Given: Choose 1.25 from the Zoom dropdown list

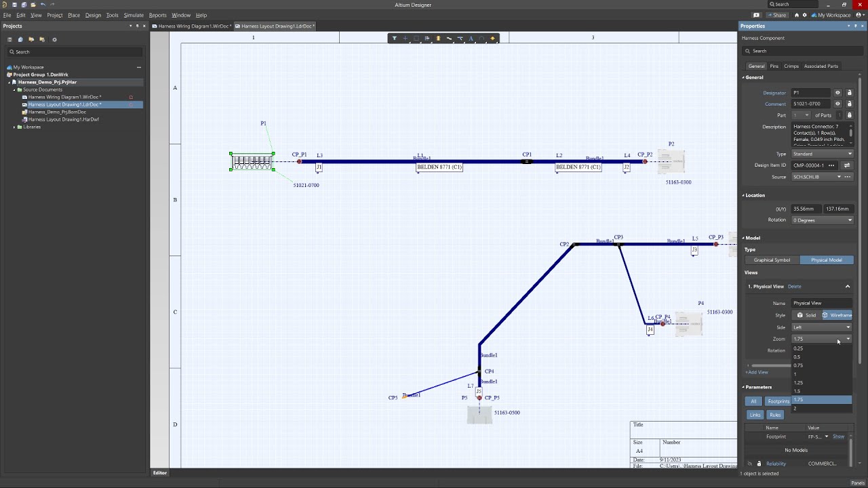Looking at the screenshot, I should pyautogui.click(x=798, y=382).
